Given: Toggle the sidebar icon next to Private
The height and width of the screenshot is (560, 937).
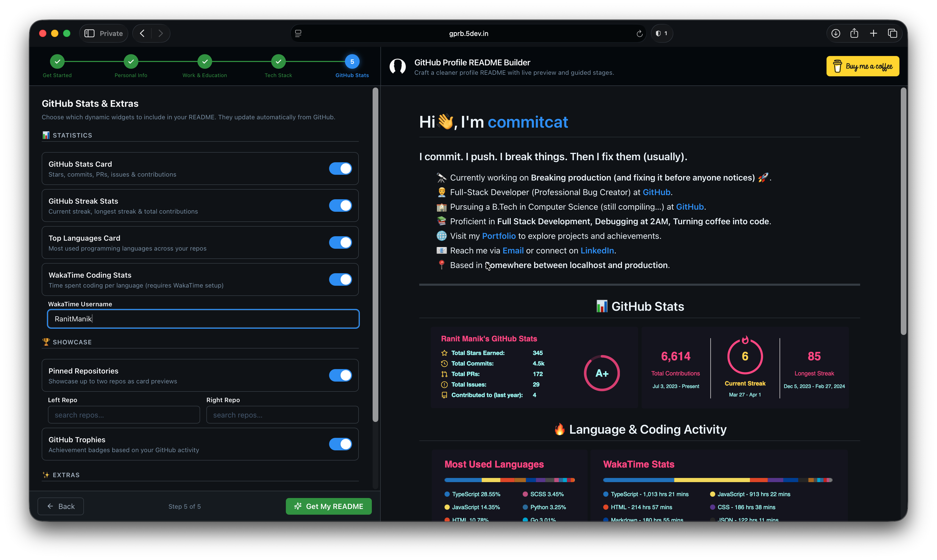Looking at the screenshot, I should click(89, 33).
